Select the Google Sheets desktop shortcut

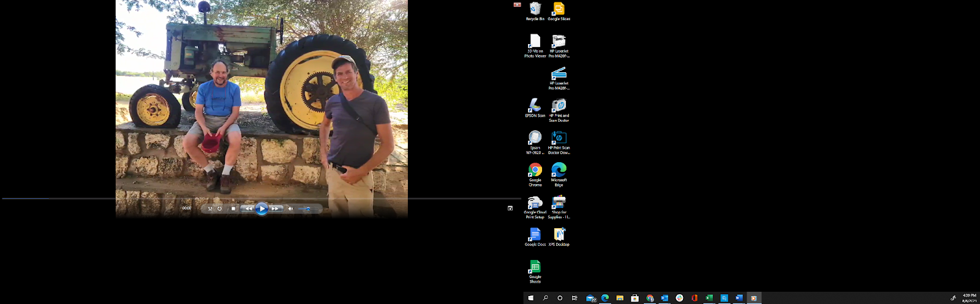pyautogui.click(x=535, y=272)
